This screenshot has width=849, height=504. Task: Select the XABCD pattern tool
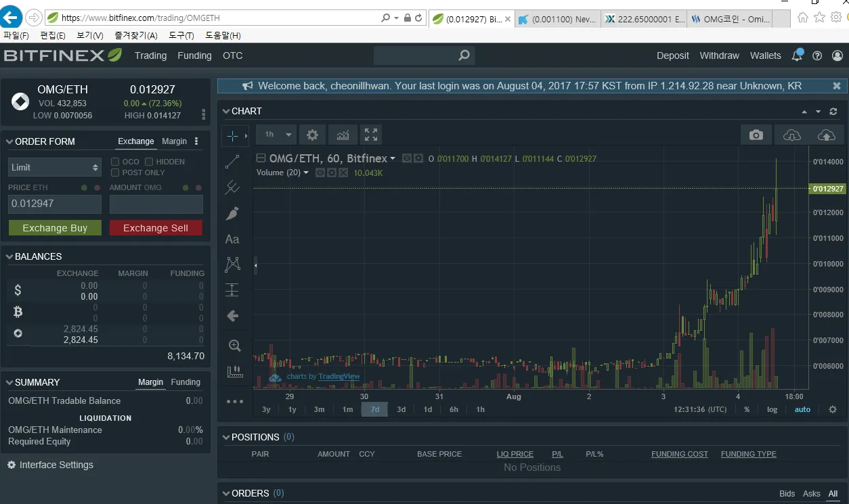[232, 265]
